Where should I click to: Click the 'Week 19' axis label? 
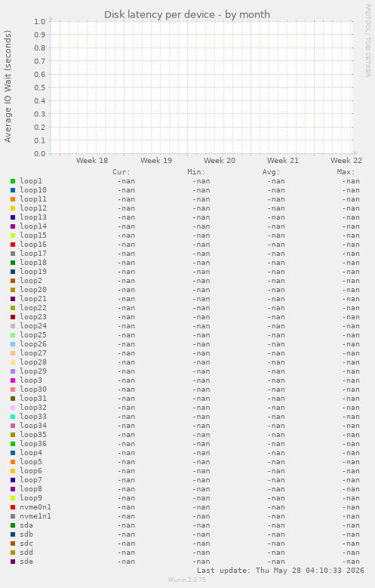(x=156, y=161)
